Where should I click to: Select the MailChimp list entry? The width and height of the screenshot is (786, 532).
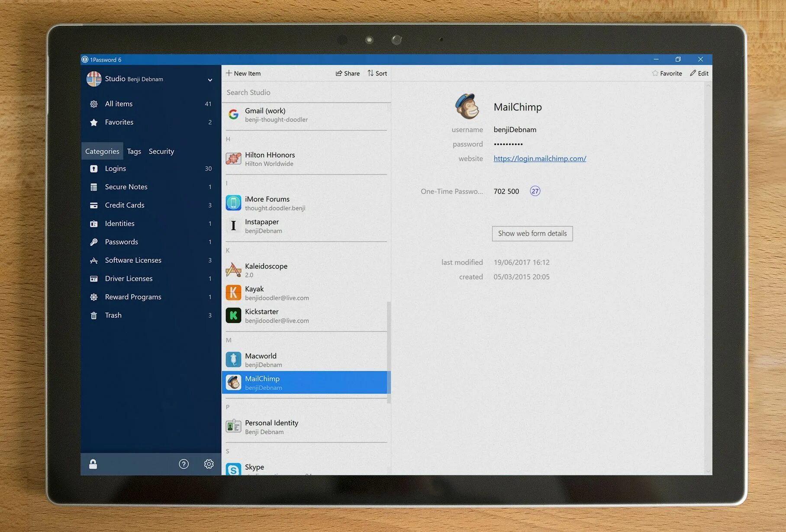(306, 383)
